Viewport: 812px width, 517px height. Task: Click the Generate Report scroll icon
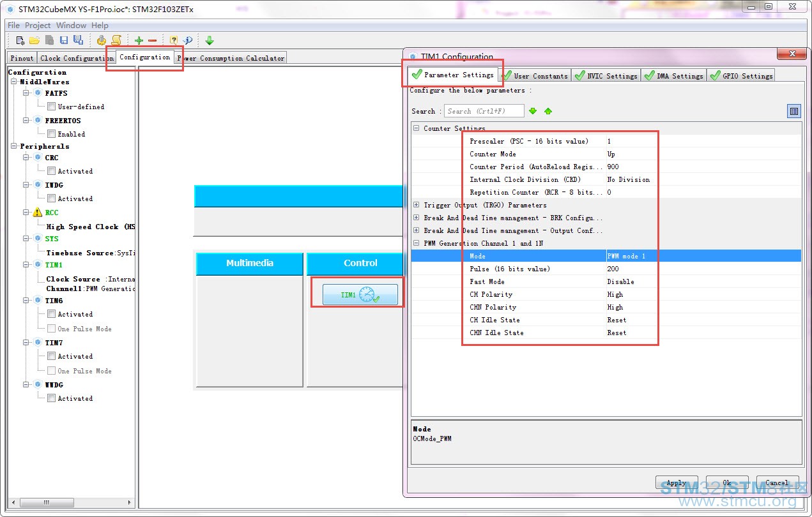[x=116, y=40]
